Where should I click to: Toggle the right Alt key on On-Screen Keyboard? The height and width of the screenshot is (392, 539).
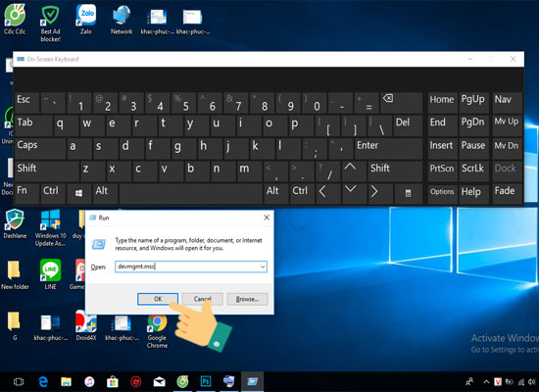click(275, 194)
